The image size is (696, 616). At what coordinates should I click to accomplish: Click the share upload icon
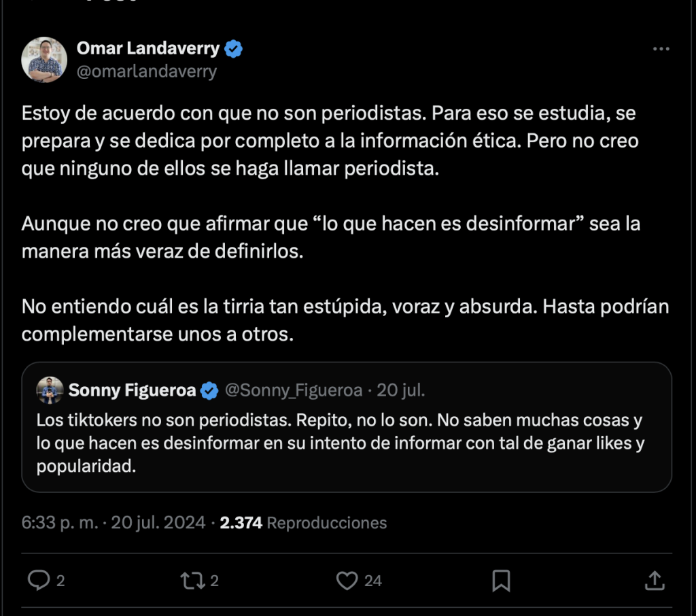[654, 580]
